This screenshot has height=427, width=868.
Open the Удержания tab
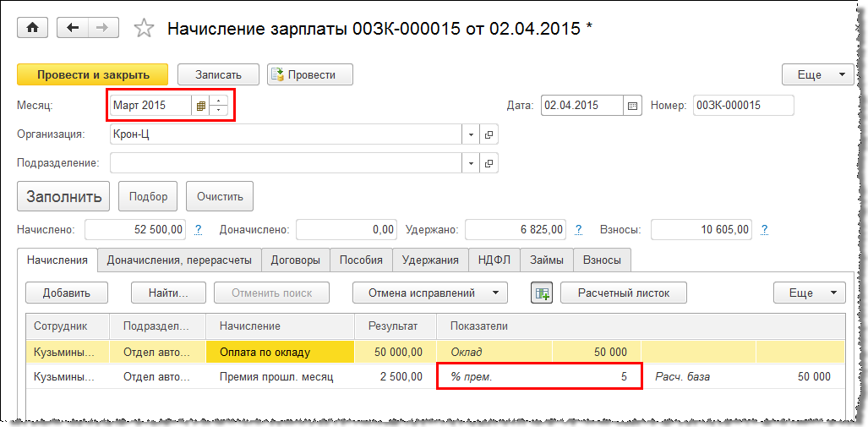[x=430, y=260]
